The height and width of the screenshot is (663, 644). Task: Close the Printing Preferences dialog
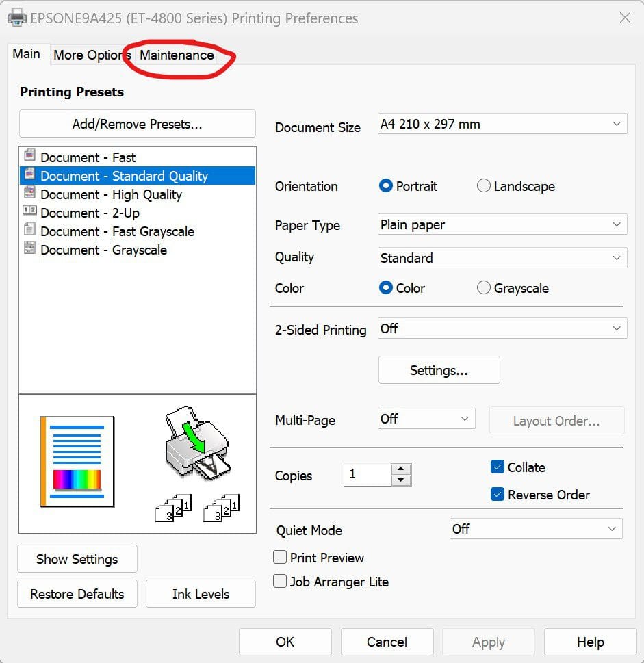click(625, 18)
